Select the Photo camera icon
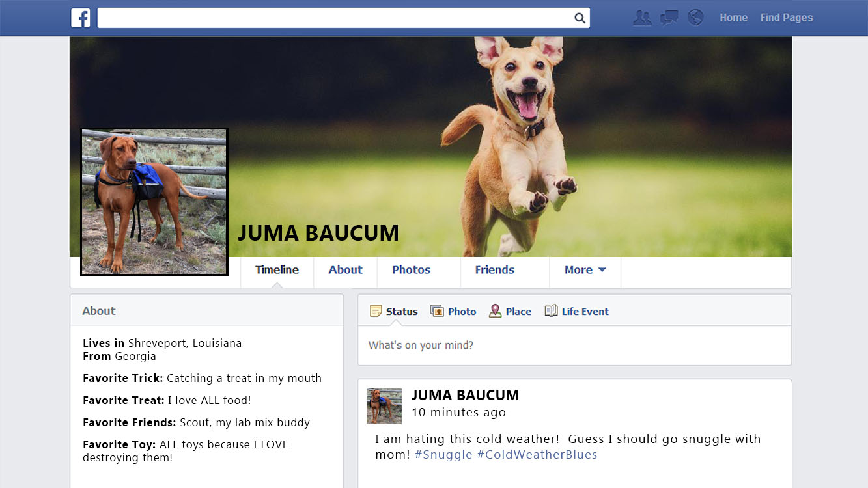Viewport: 868px width, 488px height. click(x=437, y=311)
